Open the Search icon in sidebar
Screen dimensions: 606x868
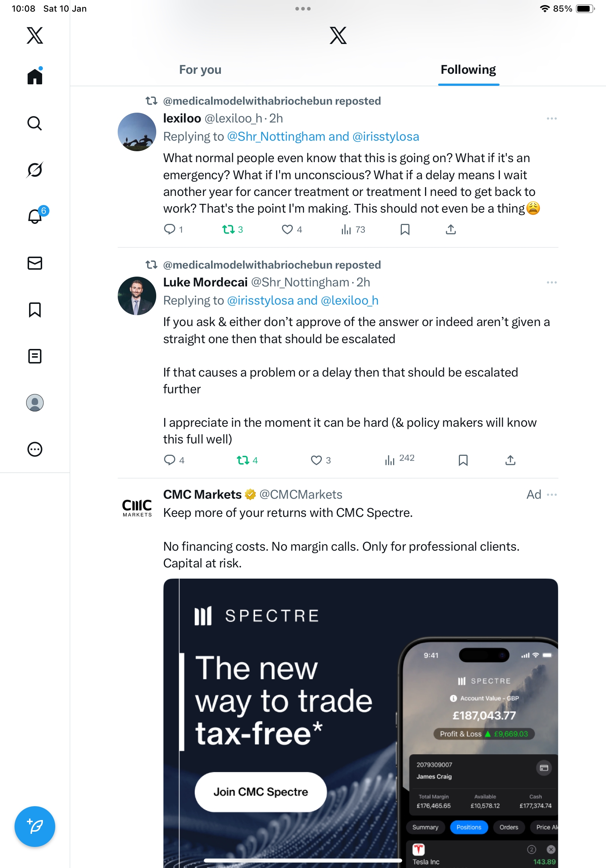click(35, 123)
